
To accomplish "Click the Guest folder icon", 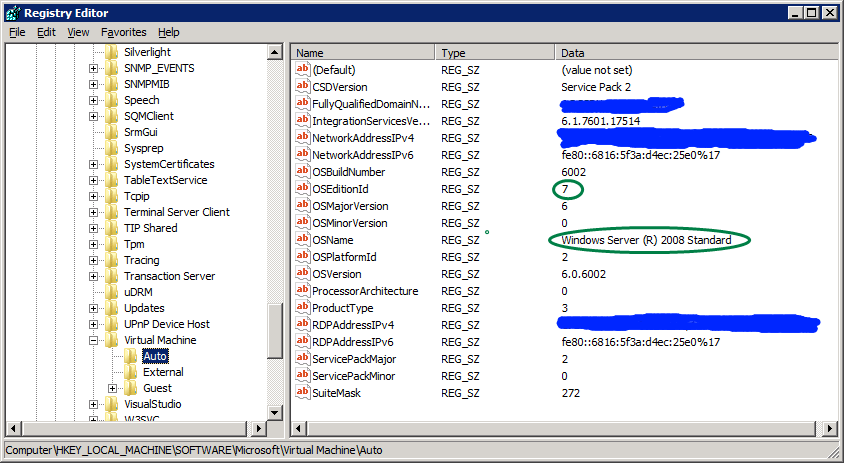I will click(x=130, y=388).
